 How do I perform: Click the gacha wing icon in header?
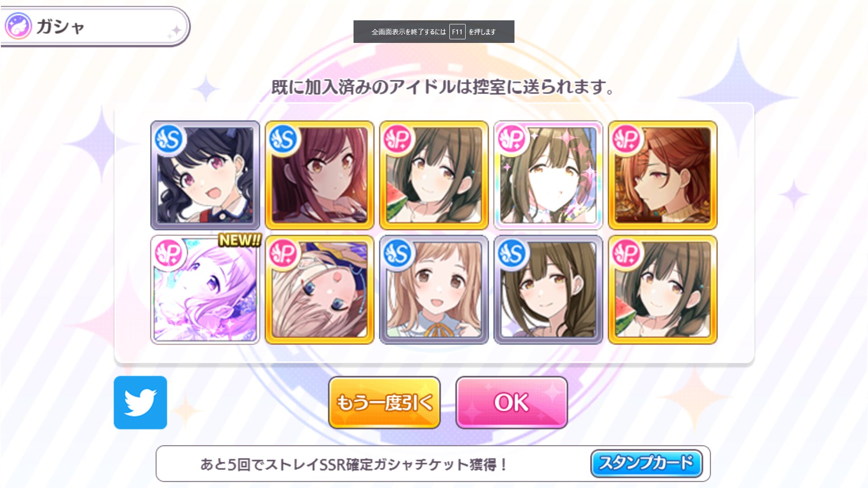pos(18,26)
